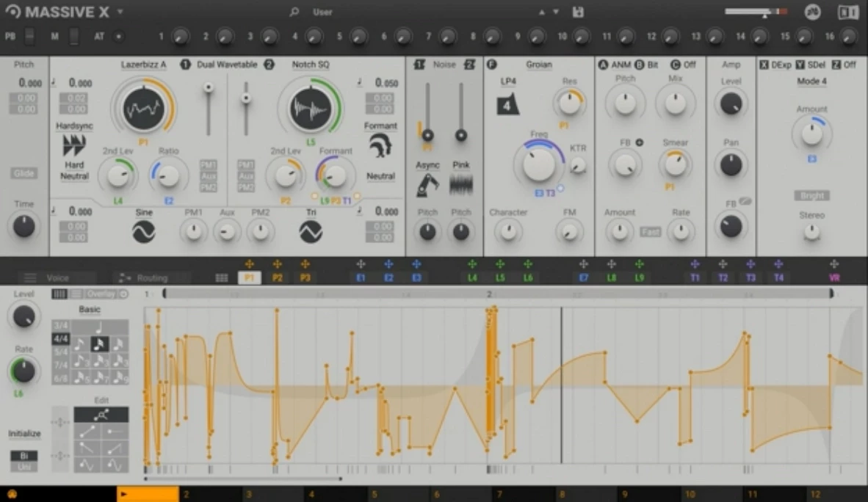868x502 pixels.
Task: Select the 4/4 time signature
Action: pyautogui.click(x=60, y=339)
